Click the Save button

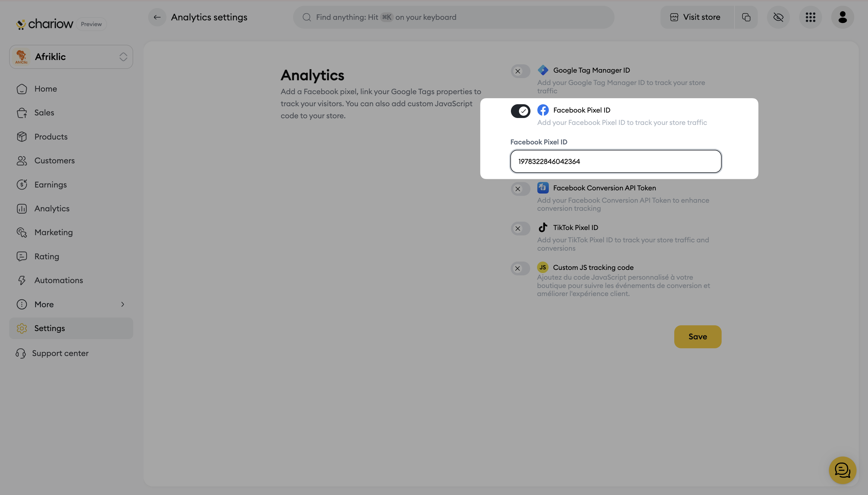coord(697,337)
